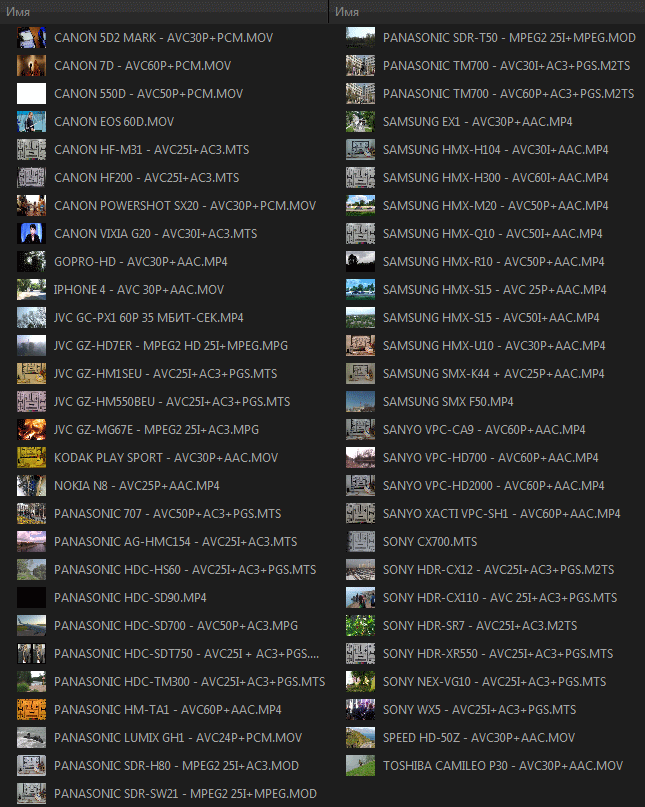
Task: Select PANASONIC SDR-T50 clip name
Action: pyautogui.click(x=510, y=38)
